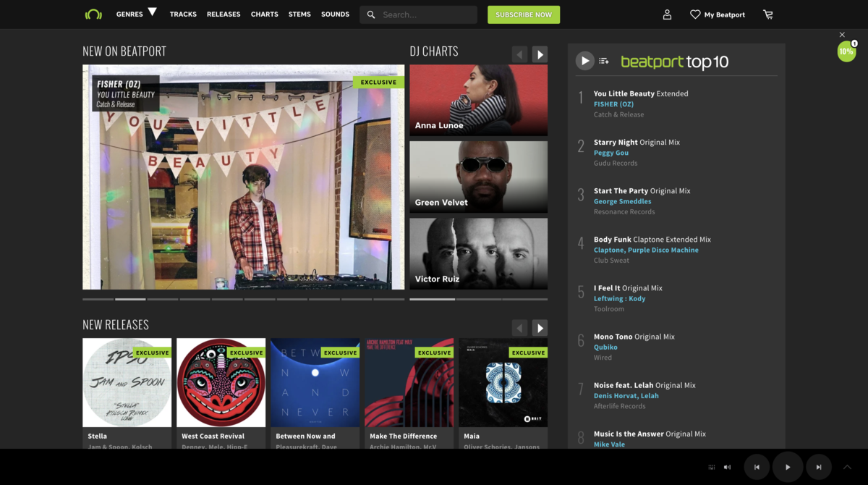Add Top 10 chart to queue

pos(604,62)
